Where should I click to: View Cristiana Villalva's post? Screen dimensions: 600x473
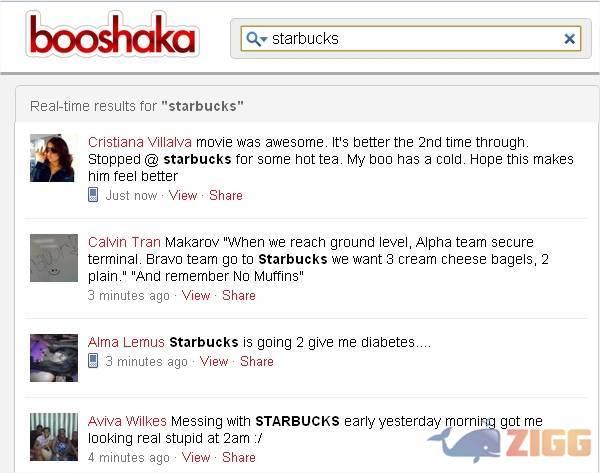[x=183, y=195]
